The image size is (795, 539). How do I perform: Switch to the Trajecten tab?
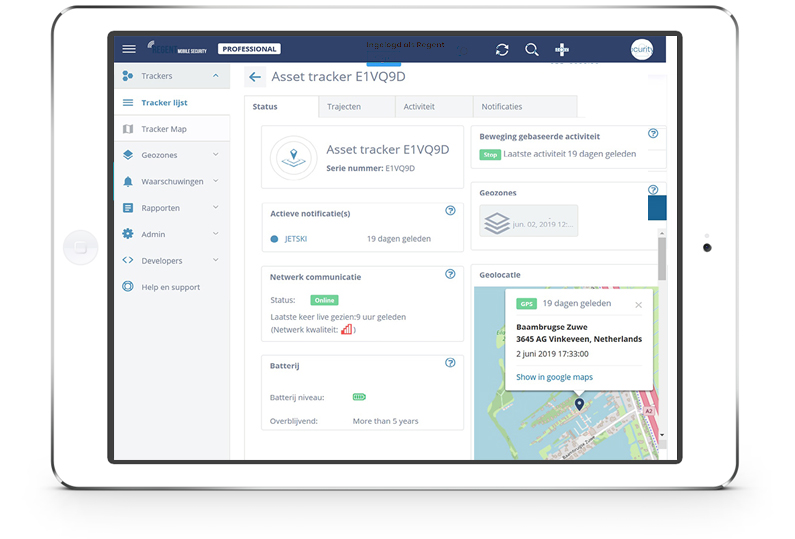point(343,106)
